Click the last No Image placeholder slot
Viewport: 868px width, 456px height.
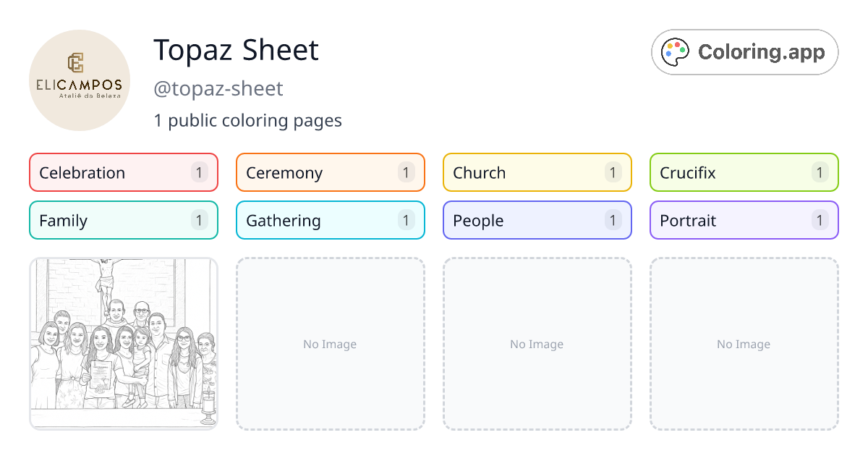click(744, 344)
